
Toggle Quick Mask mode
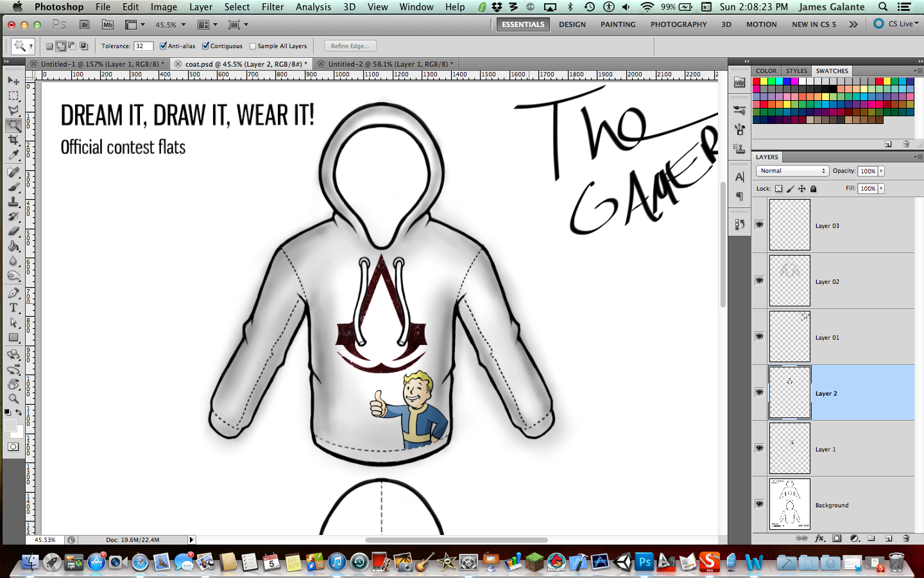click(13, 447)
